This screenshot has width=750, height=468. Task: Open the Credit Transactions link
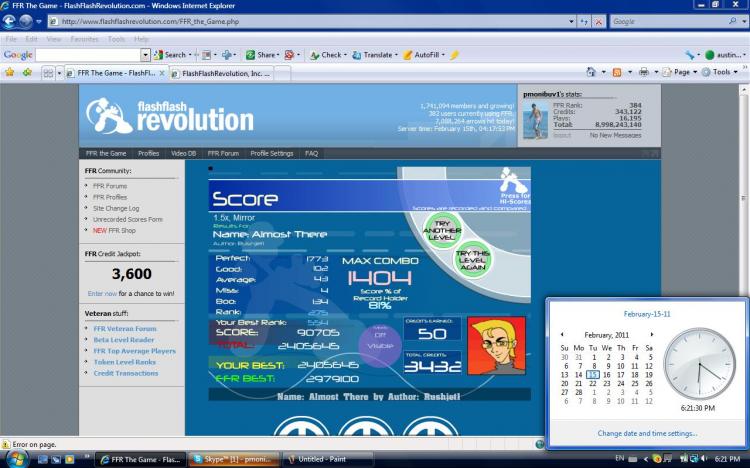pyautogui.click(x=125, y=373)
